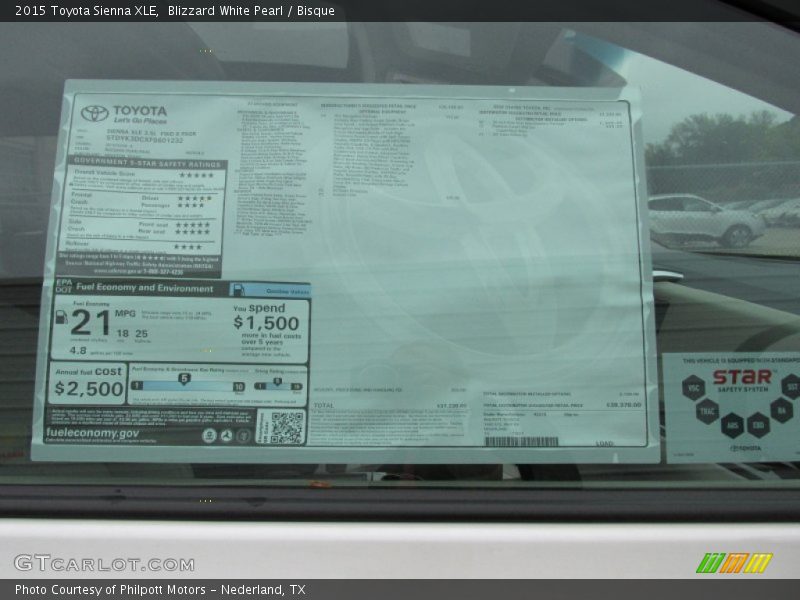Click the white SUV parked in the background
The width and height of the screenshot is (800, 600).
pyautogui.click(x=706, y=220)
